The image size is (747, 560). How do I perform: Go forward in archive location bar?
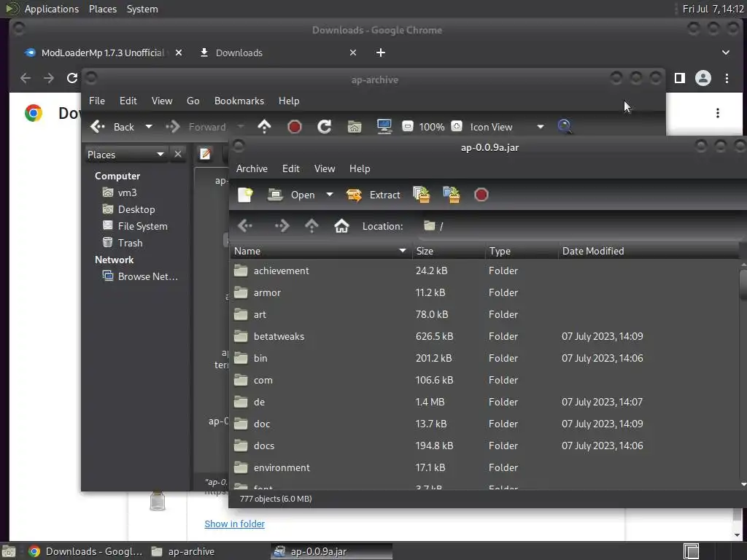pyautogui.click(x=282, y=226)
